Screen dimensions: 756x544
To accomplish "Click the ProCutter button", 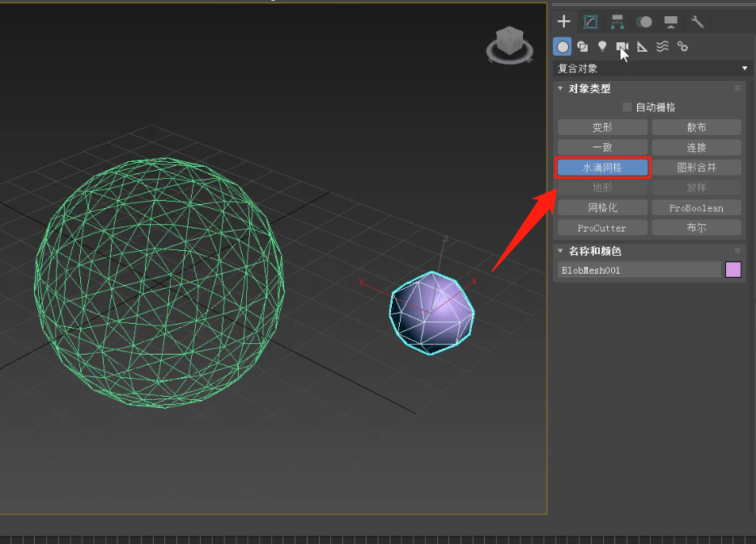I will (x=602, y=227).
